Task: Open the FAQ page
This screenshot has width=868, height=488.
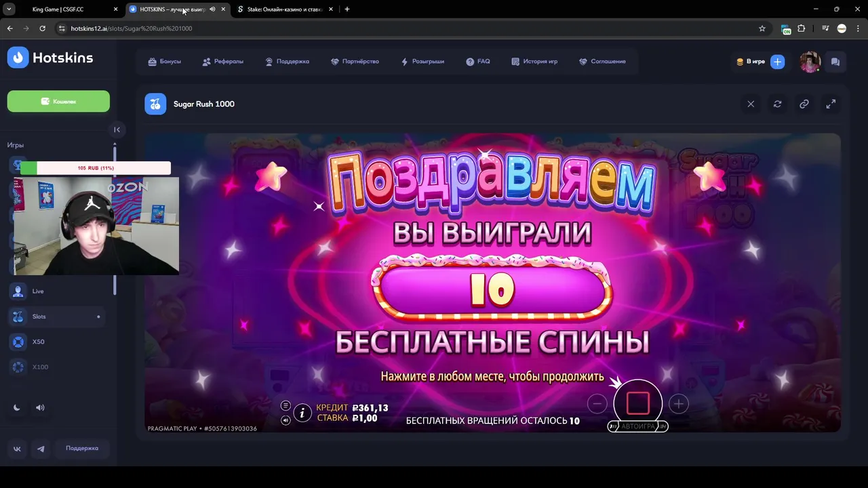Action: coord(478,62)
